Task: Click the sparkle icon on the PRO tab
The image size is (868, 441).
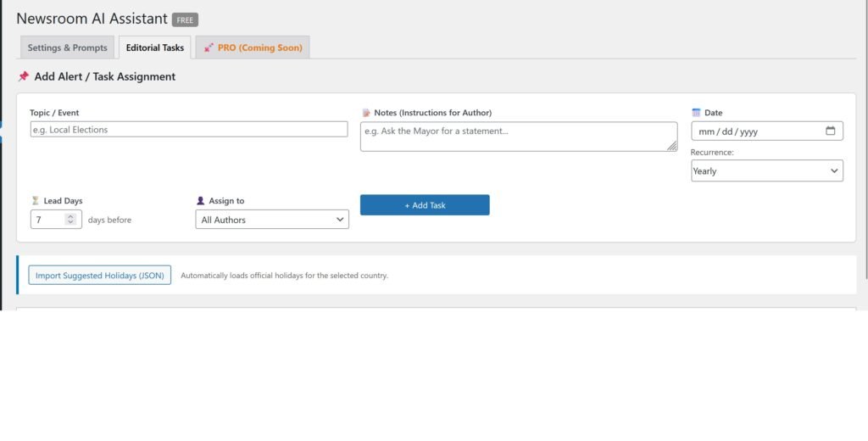Action: (x=209, y=47)
